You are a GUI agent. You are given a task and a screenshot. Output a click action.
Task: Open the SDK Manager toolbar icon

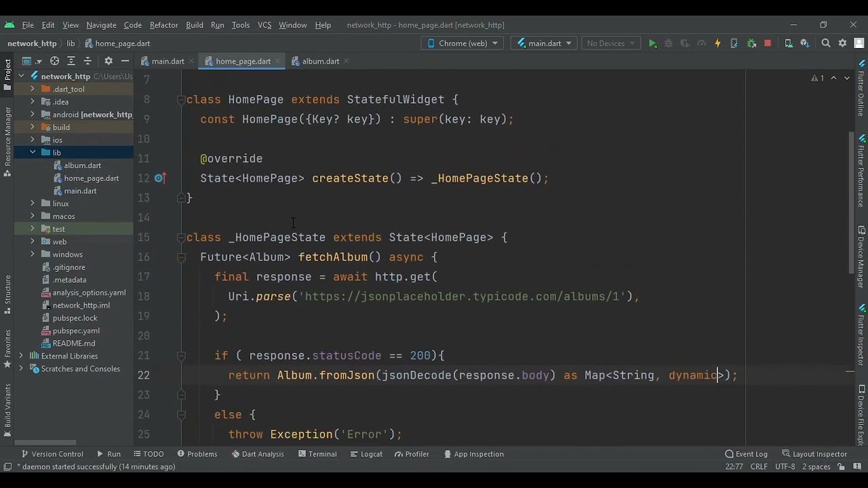click(x=805, y=43)
